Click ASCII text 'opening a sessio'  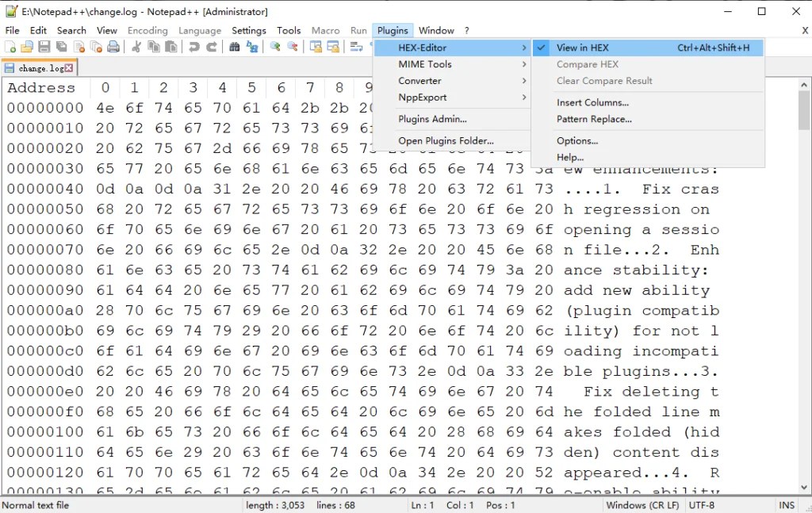641,230
